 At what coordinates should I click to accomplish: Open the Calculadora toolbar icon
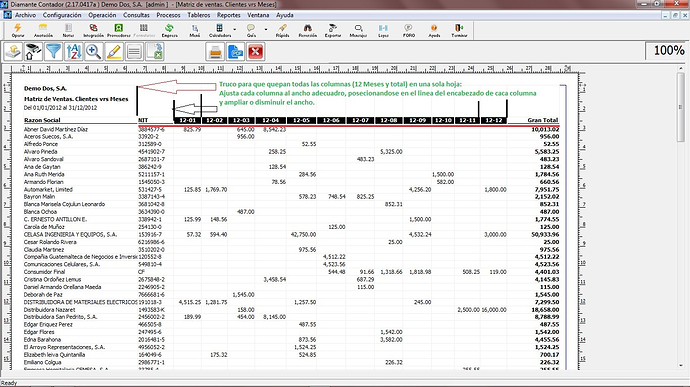[x=219, y=30]
